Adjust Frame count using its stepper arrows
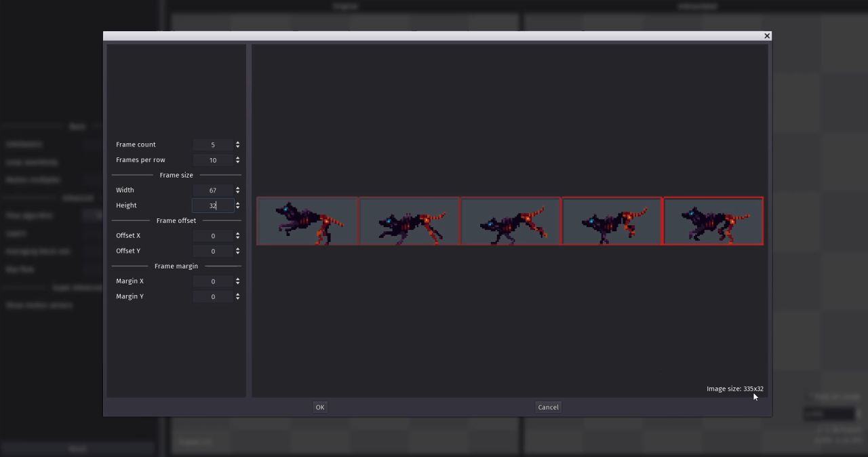This screenshot has width=868, height=457. (237, 144)
